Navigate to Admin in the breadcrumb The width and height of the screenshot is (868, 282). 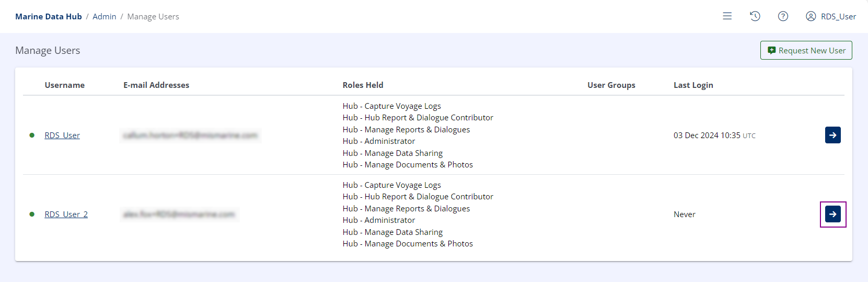pos(105,17)
